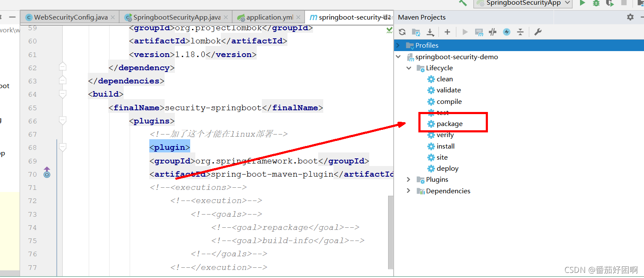This screenshot has height=278, width=644.
Task: Expand the Plugins node arrow
Action: pos(409,179)
